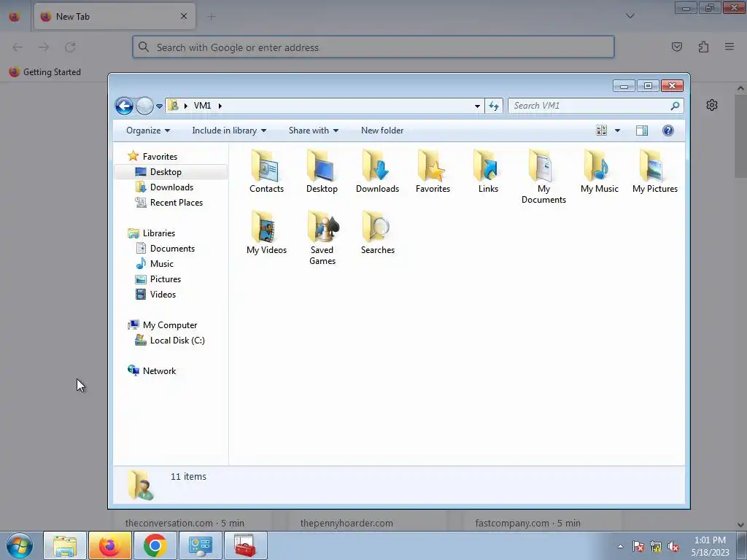Open the Contacts folder

pyautogui.click(x=266, y=171)
